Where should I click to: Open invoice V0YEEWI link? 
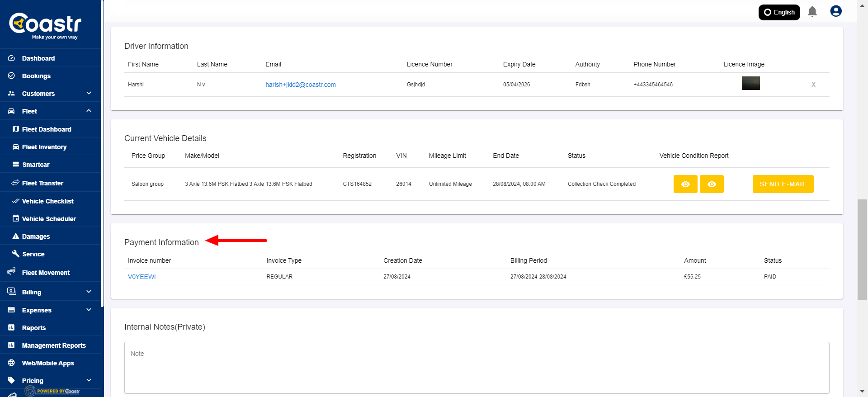pyautogui.click(x=142, y=277)
